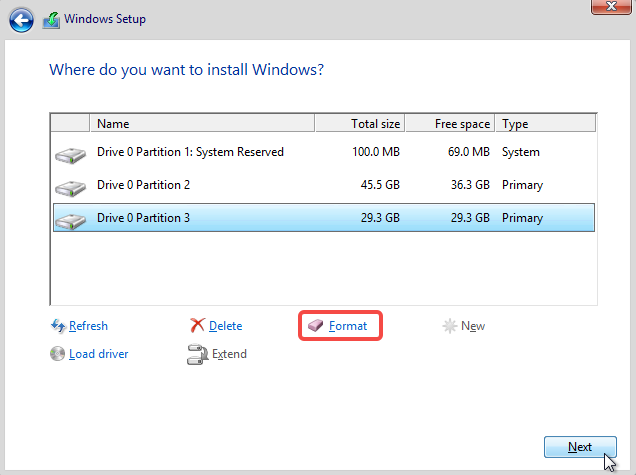Image resolution: width=636 pixels, height=475 pixels.
Task: Click the Next button
Action: 580,447
